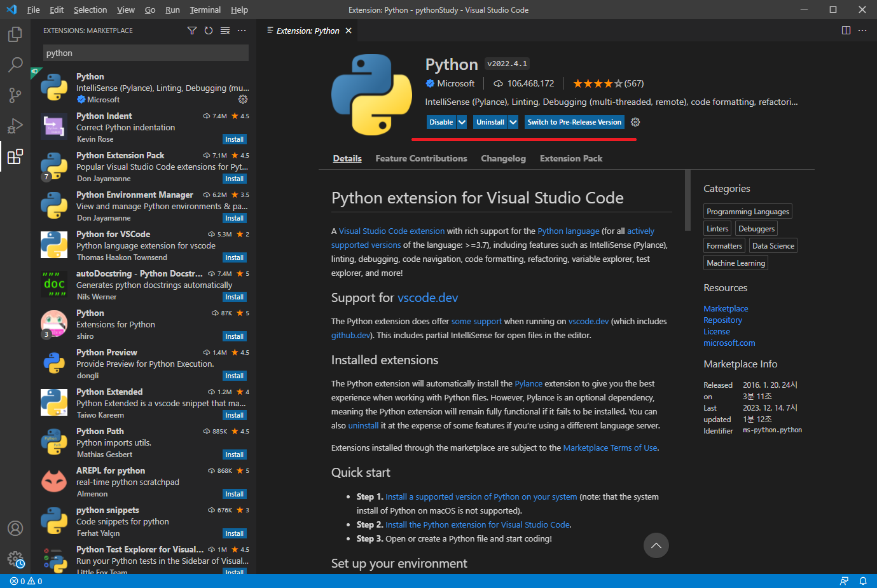Click the Disable button
877x588 pixels.
pos(441,122)
